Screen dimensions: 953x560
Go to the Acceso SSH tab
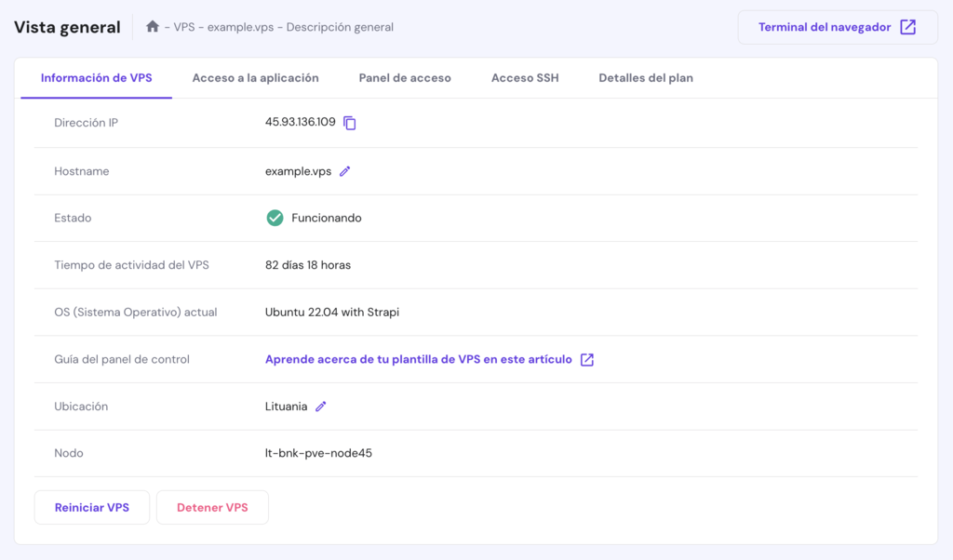[525, 78]
